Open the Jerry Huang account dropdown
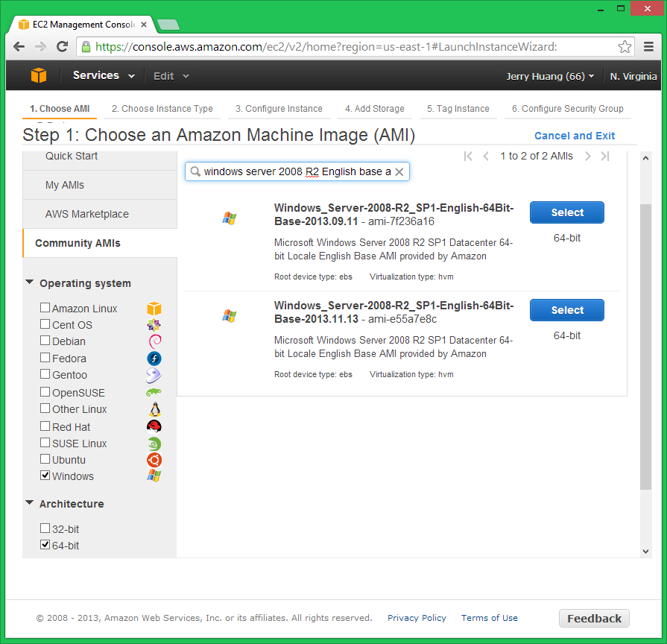The height and width of the screenshot is (644, 667). 549,76
